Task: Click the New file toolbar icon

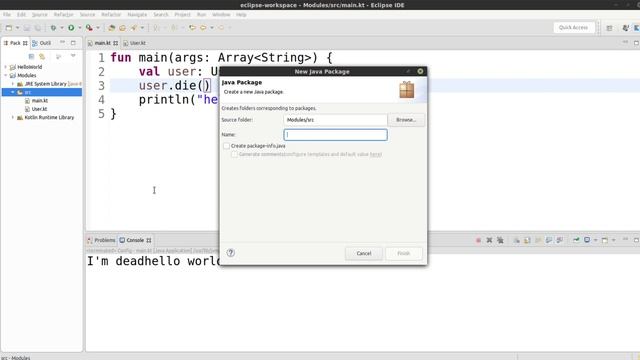Action: click(x=9, y=28)
